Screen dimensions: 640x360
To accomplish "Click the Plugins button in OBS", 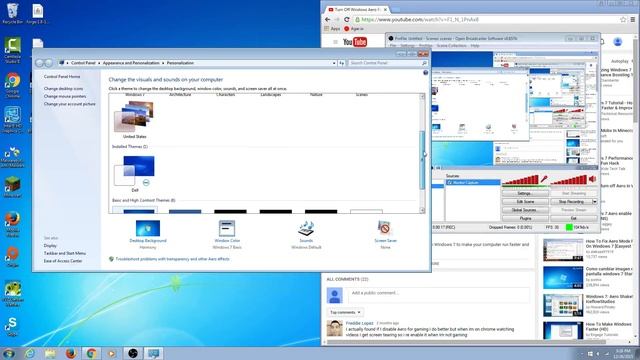I will point(524,218).
